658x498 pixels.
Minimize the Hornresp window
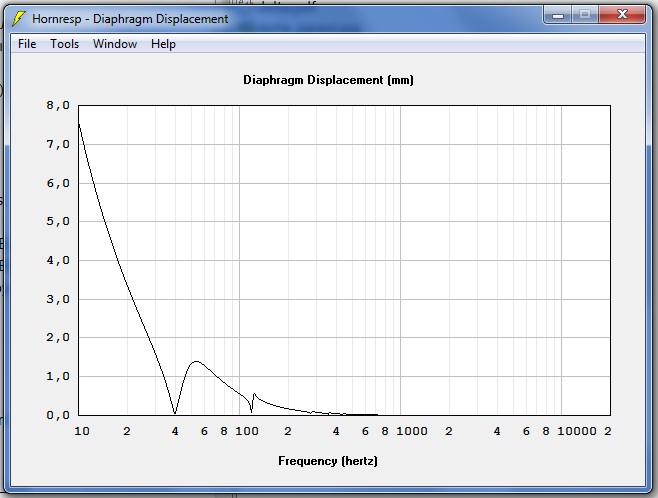point(557,15)
